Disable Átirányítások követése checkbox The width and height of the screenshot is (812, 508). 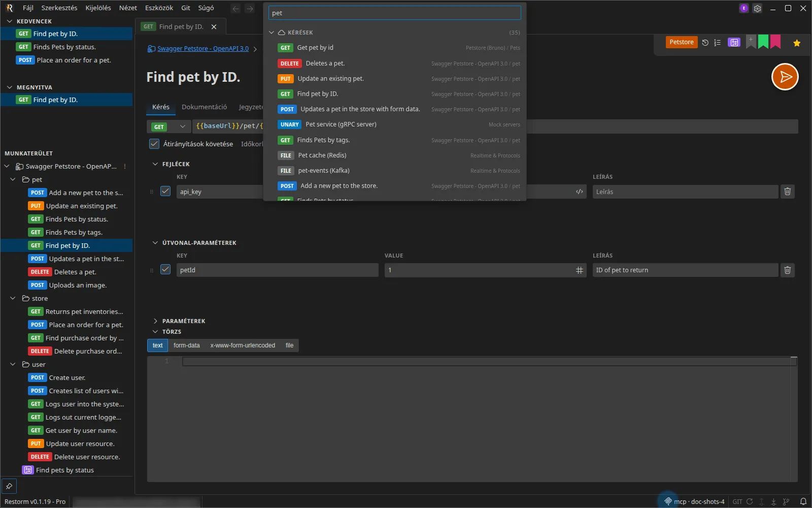(154, 144)
